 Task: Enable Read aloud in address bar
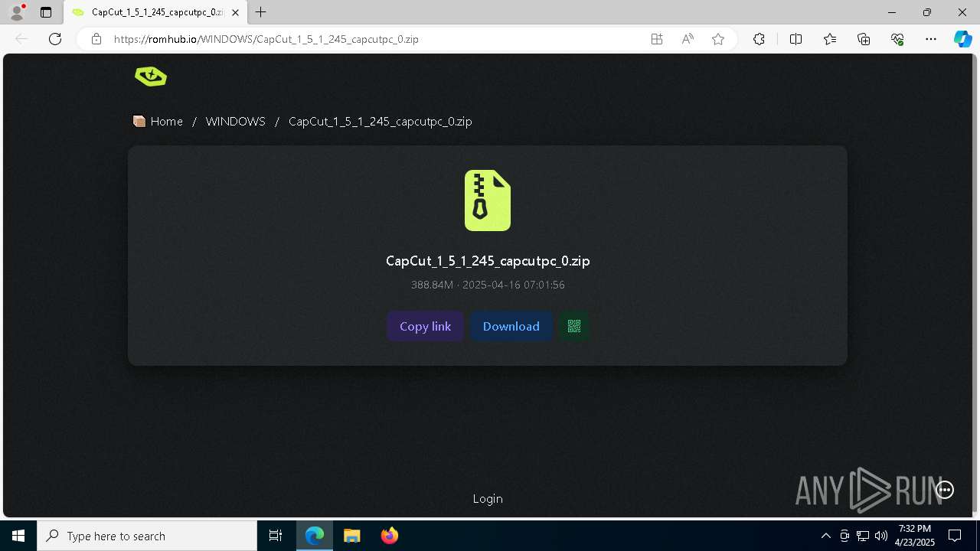[688, 39]
